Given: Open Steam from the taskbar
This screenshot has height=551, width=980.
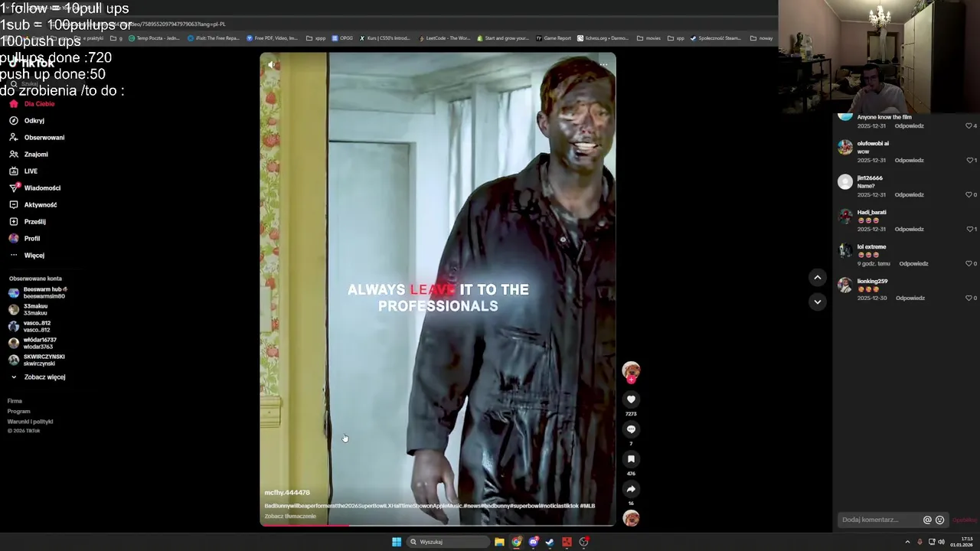Looking at the screenshot, I should click(550, 542).
